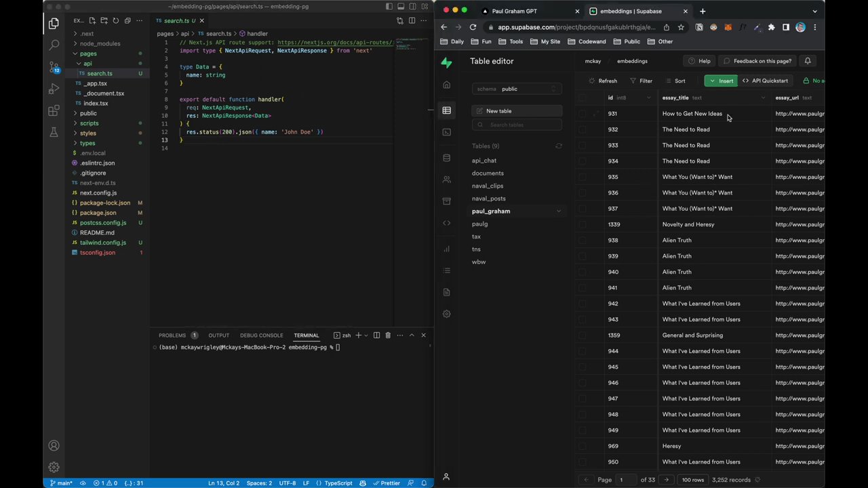Open the new terminal profile dropdown arrow

[x=366, y=335]
